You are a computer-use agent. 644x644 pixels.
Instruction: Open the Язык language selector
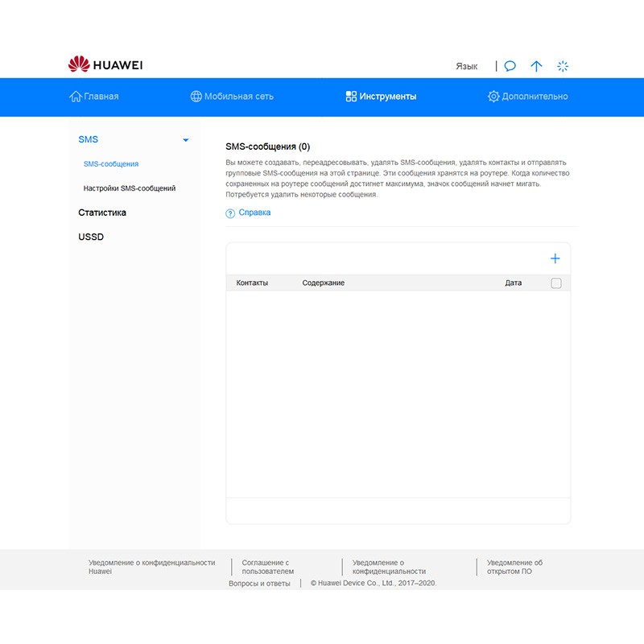(x=466, y=66)
